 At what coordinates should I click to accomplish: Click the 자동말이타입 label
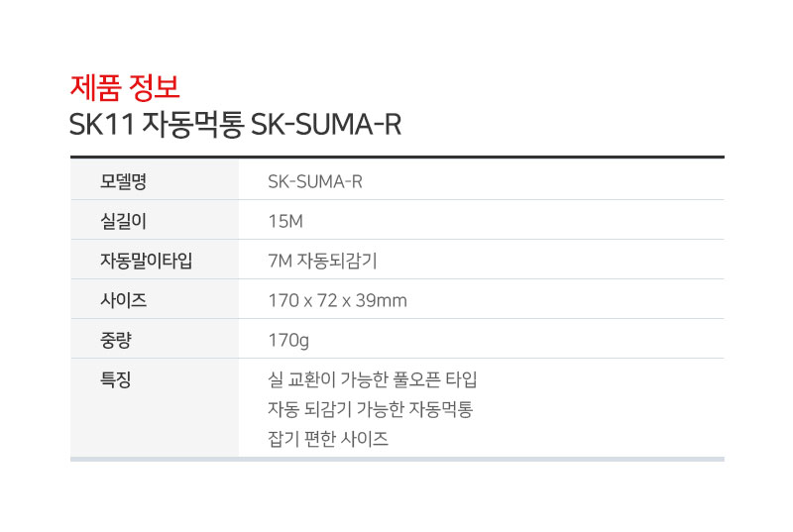[x=146, y=261]
